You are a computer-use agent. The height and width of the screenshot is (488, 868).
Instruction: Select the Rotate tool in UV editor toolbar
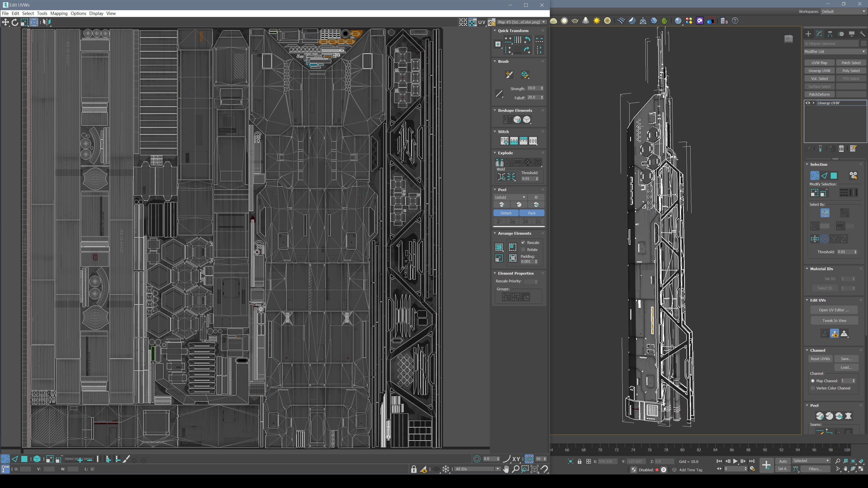(x=15, y=22)
